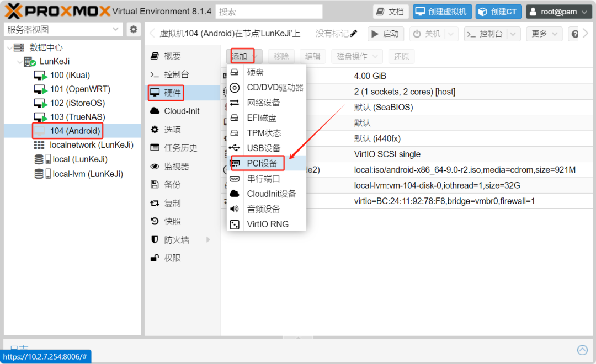Screen dimensions: 596x364
Task: Click the left arrow to scroll the toolbar
Action: (152, 34)
